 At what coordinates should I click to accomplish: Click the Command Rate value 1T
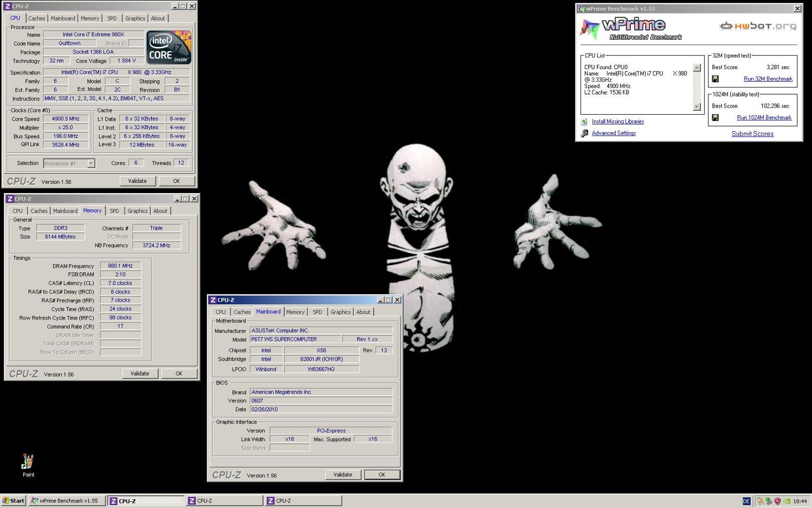120,326
